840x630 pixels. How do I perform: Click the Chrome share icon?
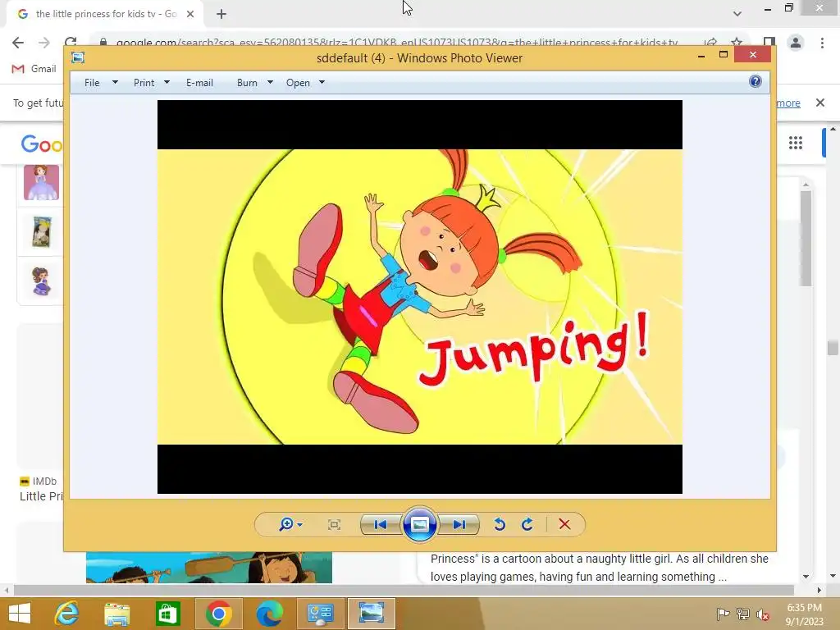click(x=711, y=43)
